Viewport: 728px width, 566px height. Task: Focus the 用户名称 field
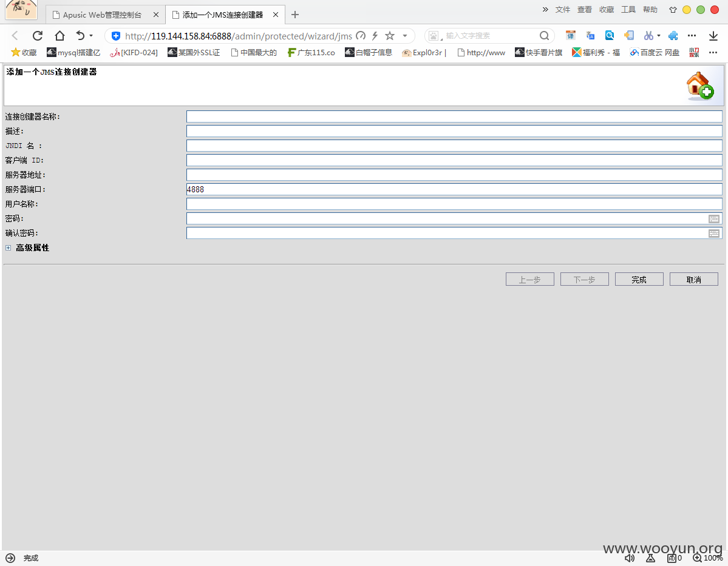click(x=454, y=204)
